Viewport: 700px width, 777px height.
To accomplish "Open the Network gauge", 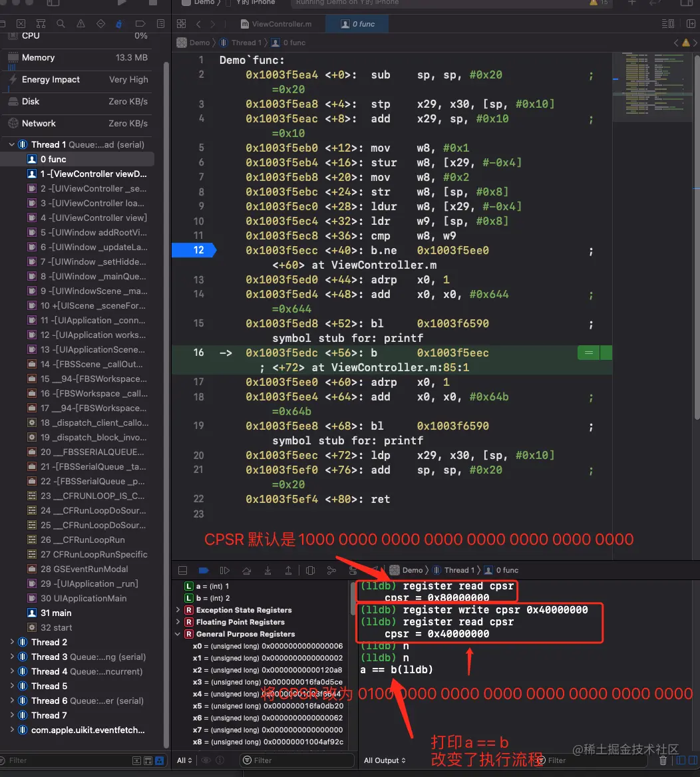I will 78,123.
